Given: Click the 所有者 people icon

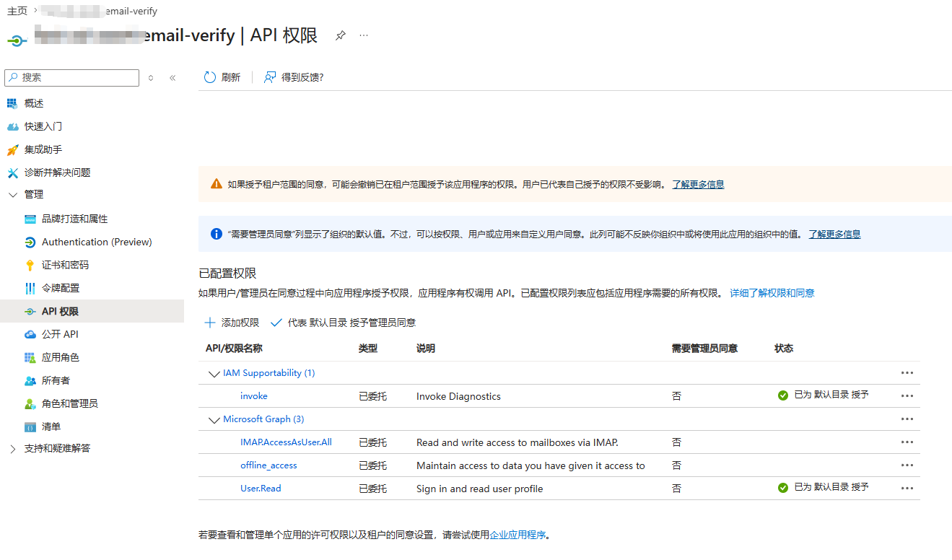Looking at the screenshot, I should [x=30, y=380].
